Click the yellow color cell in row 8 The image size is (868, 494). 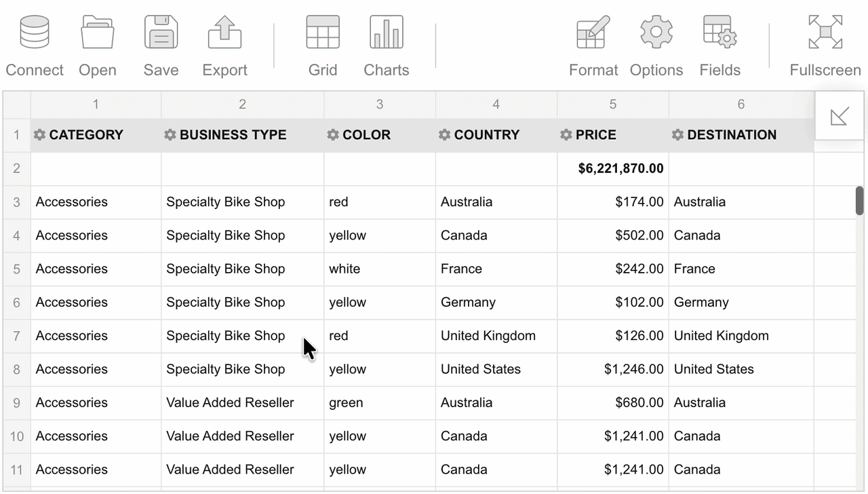coord(380,369)
